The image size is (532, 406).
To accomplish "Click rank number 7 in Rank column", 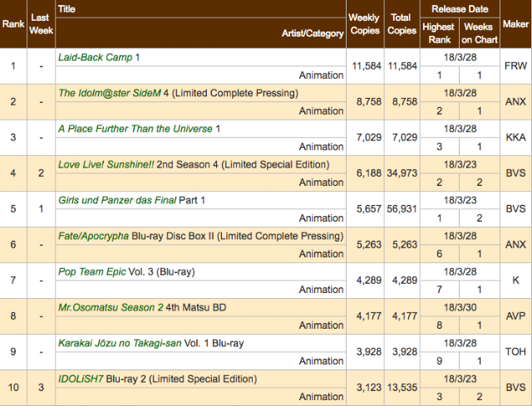I will [x=13, y=281].
